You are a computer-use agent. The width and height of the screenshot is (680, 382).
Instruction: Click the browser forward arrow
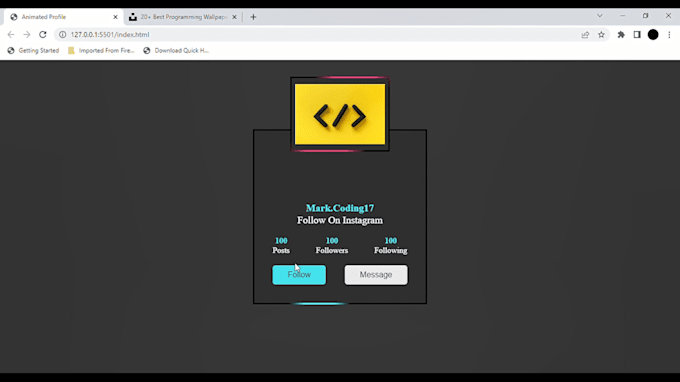[27, 35]
